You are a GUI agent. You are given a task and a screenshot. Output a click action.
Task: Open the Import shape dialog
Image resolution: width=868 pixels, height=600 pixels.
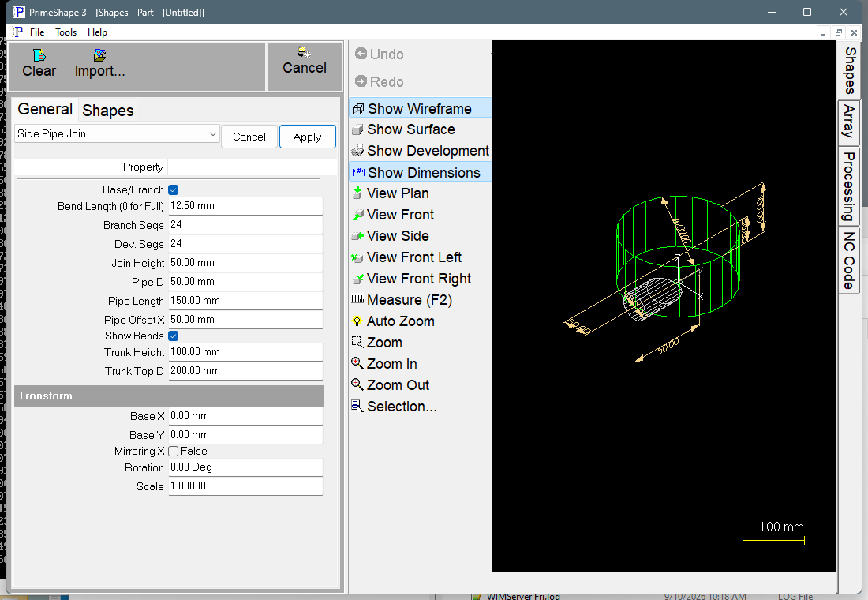click(99, 64)
